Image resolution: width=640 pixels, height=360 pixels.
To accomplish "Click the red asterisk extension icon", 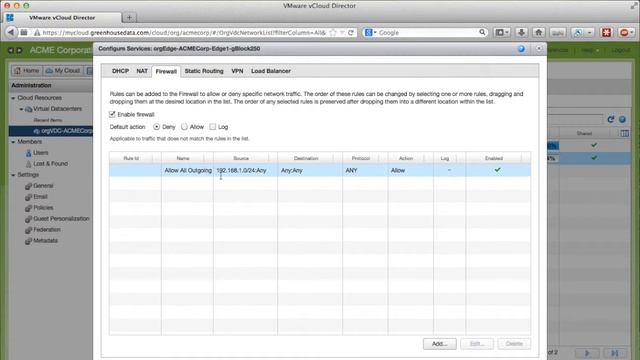I will click(607, 32).
